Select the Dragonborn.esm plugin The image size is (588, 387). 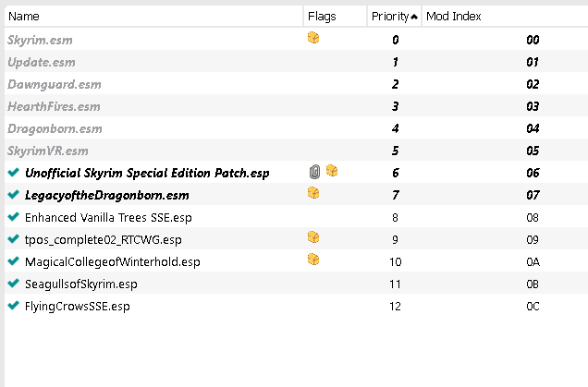(x=55, y=129)
